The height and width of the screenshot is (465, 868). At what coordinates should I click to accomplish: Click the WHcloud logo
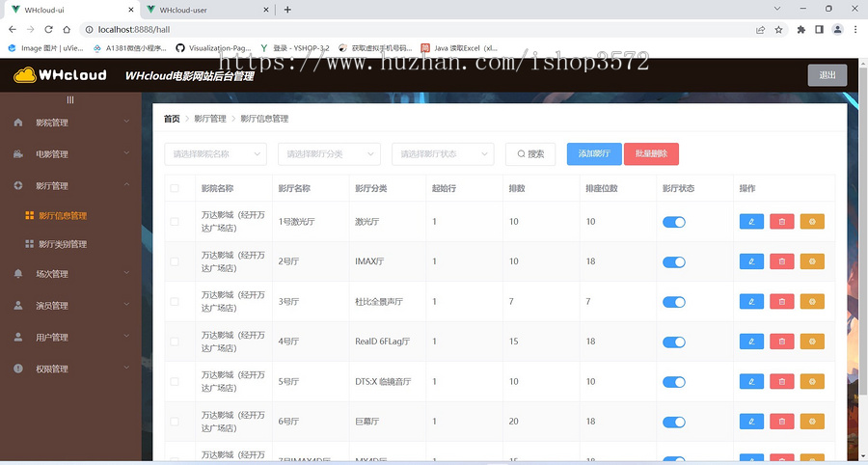point(60,74)
